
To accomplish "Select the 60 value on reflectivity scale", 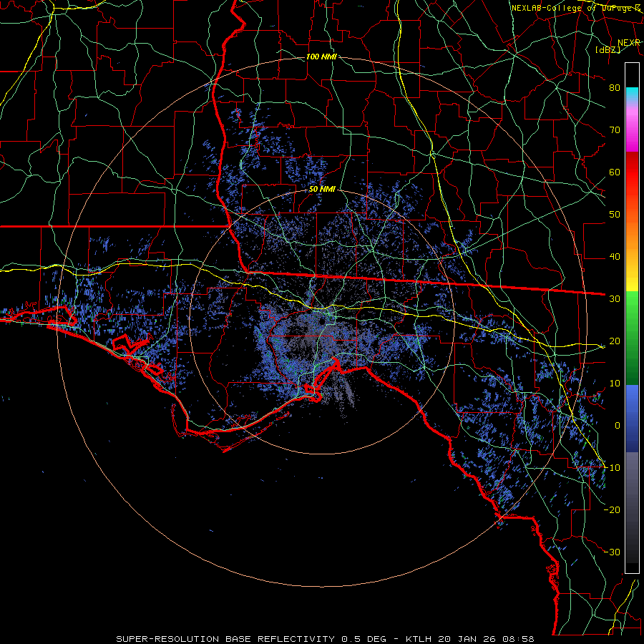I will coord(615,172).
